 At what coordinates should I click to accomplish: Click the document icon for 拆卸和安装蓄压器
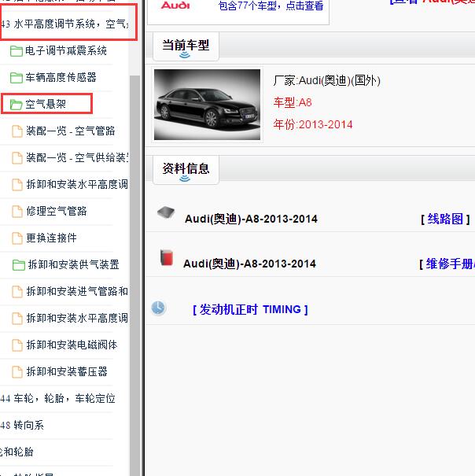[x=17, y=371]
